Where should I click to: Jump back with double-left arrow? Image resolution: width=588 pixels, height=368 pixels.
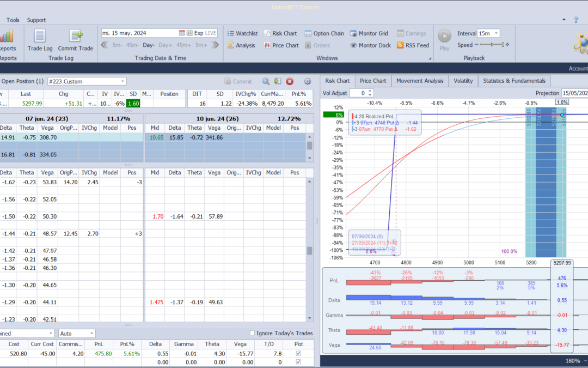click(105, 45)
